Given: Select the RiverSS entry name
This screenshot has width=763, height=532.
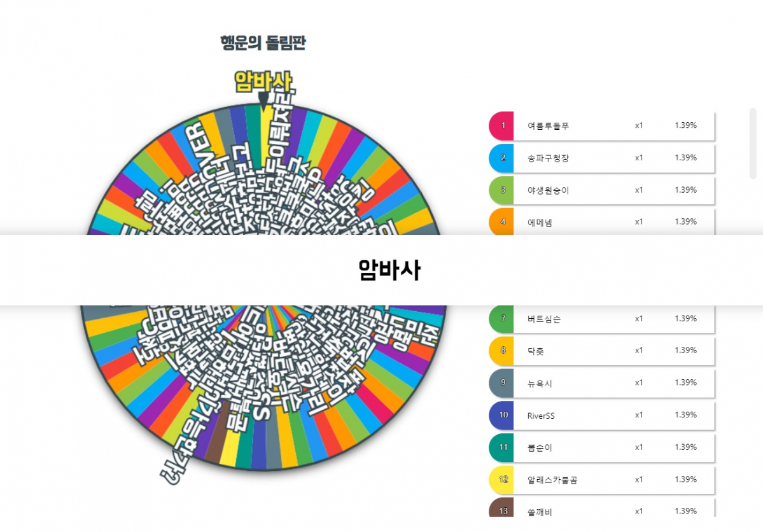Looking at the screenshot, I should click(x=541, y=416).
